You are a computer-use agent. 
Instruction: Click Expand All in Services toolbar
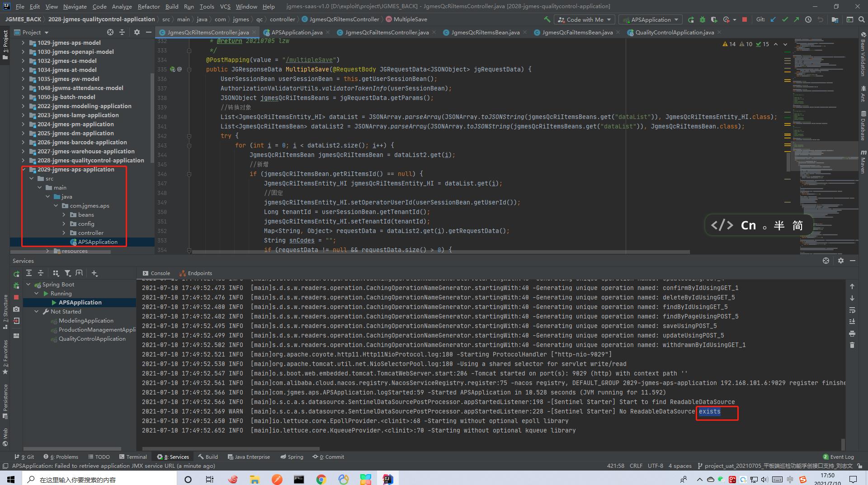[x=29, y=273]
